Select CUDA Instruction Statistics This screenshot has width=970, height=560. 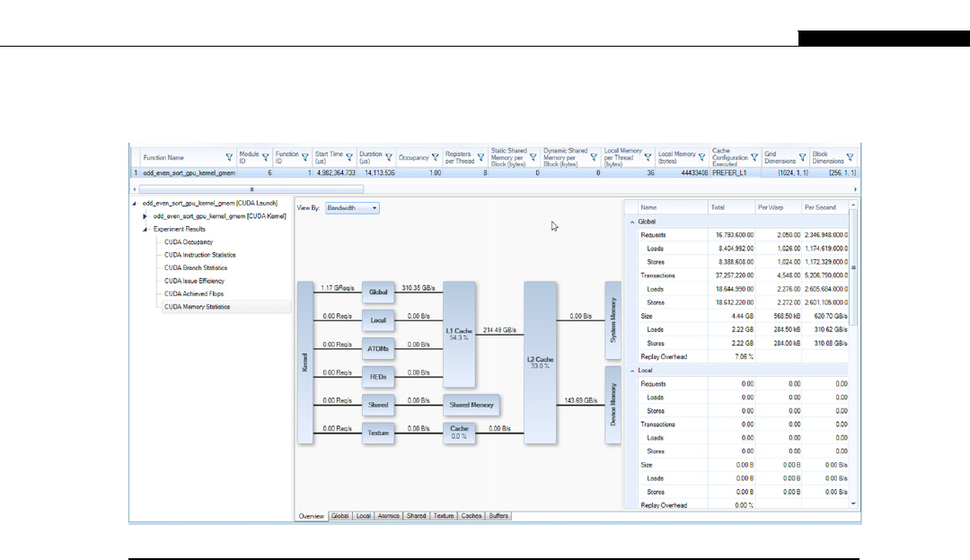(199, 255)
